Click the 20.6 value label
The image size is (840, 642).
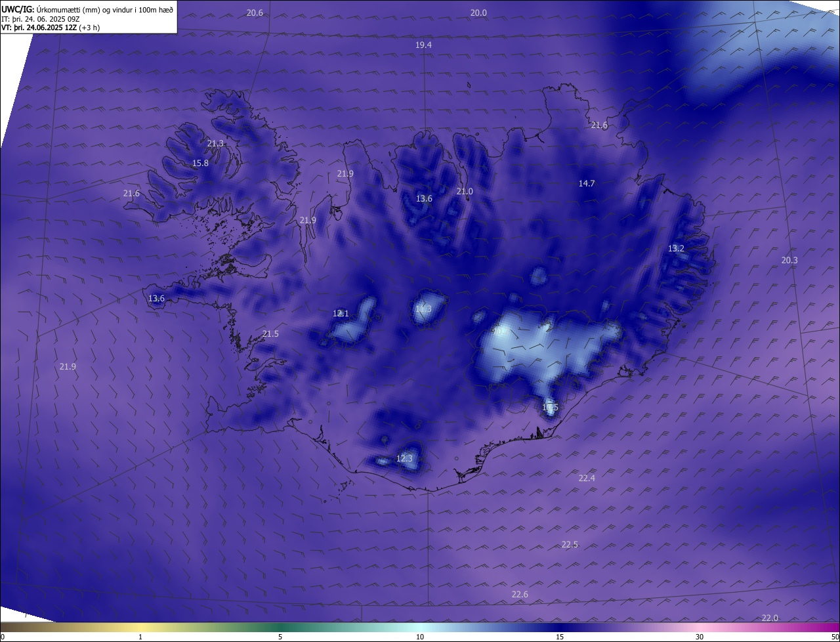coord(255,13)
